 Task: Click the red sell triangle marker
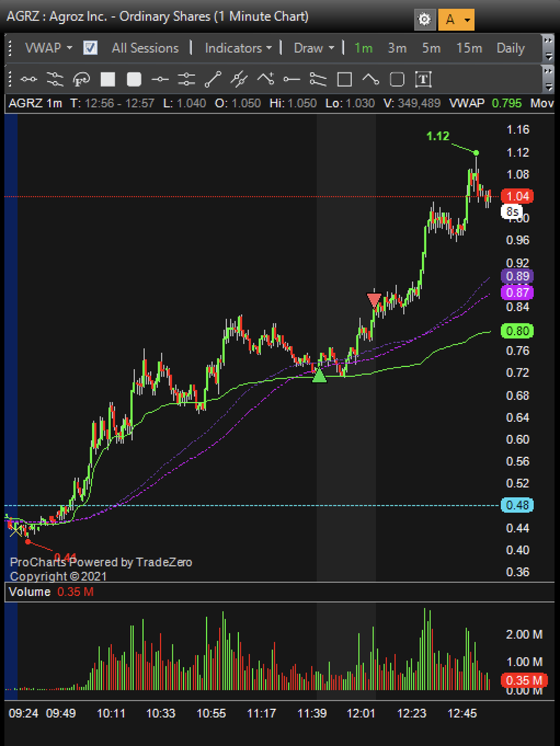[x=374, y=300]
